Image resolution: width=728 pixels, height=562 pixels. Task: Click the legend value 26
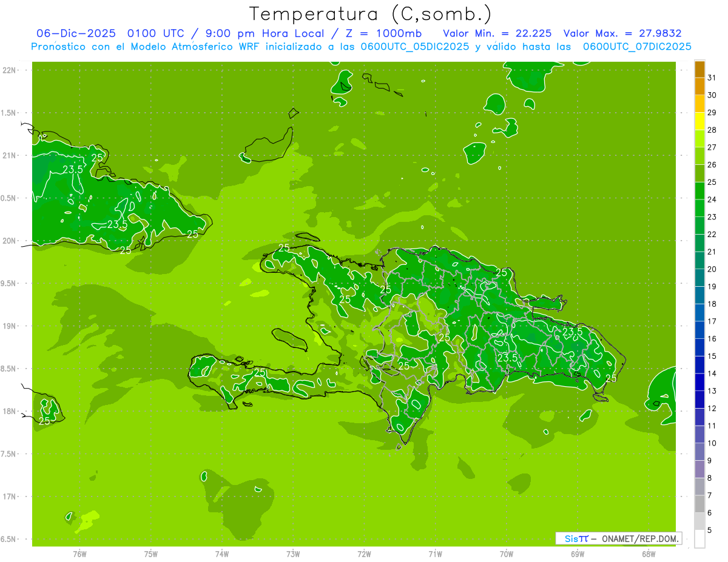click(712, 164)
